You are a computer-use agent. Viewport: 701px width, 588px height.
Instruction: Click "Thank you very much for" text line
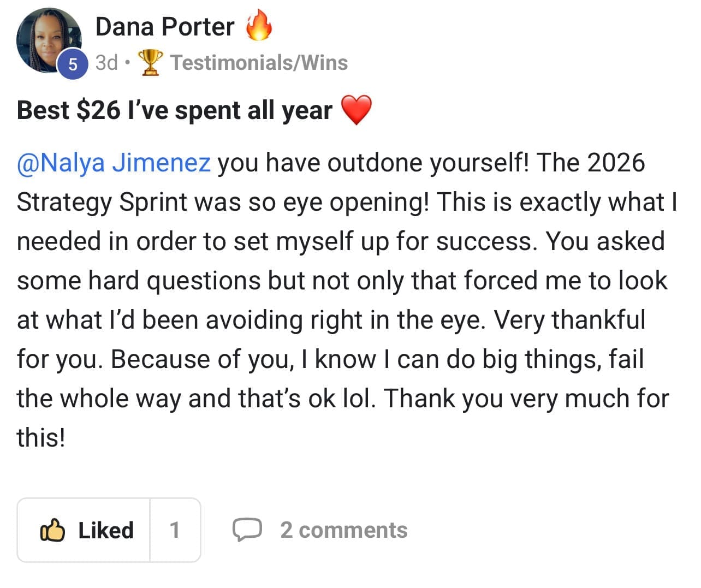pyautogui.click(x=526, y=399)
